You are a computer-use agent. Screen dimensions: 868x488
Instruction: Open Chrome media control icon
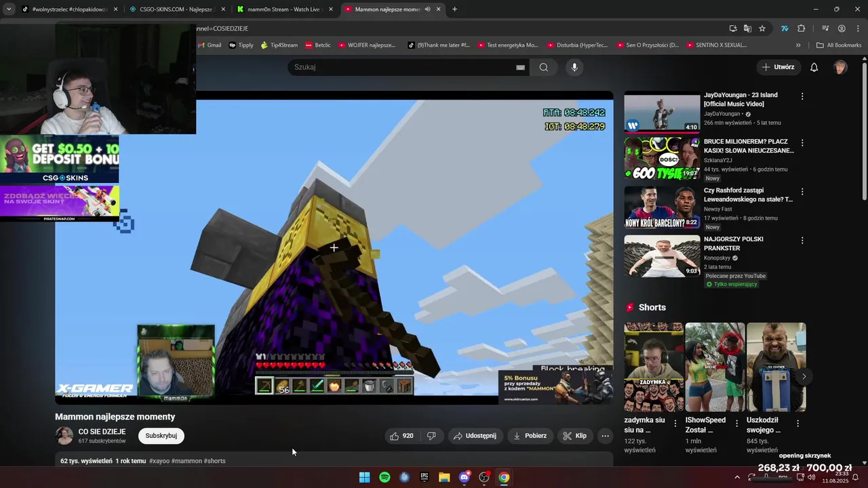point(825,28)
